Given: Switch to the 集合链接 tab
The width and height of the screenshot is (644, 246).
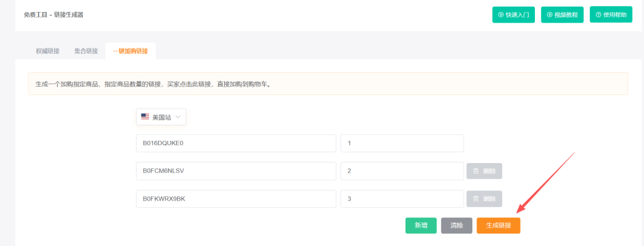Looking at the screenshot, I should click(x=86, y=51).
